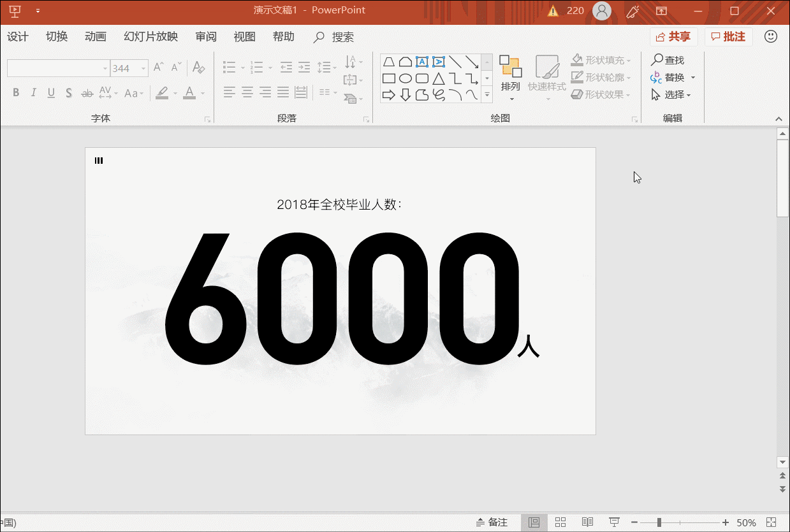790x532 pixels.
Task: Switch to the 视图 (View) tab
Action: coord(244,37)
